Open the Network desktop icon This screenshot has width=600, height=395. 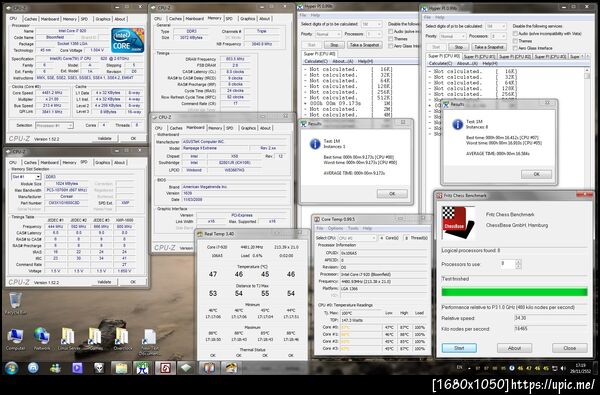tap(42, 338)
